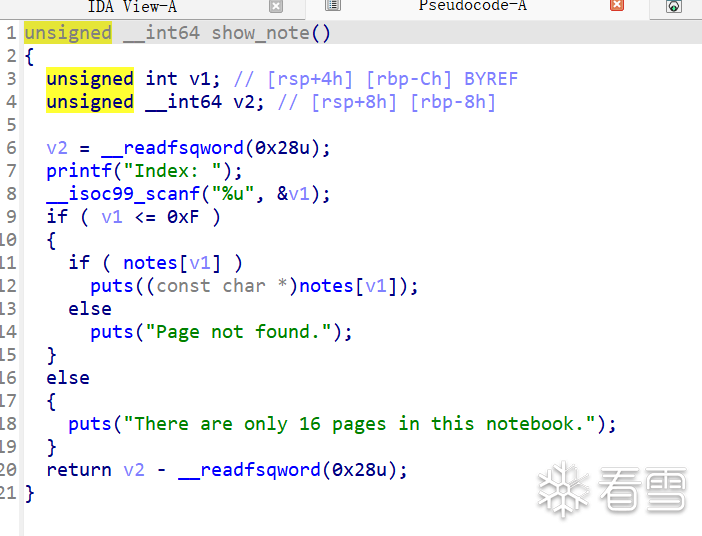The height and width of the screenshot is (536, 702).
Task: Click v2 in the return statement
Action: [134, 470]
